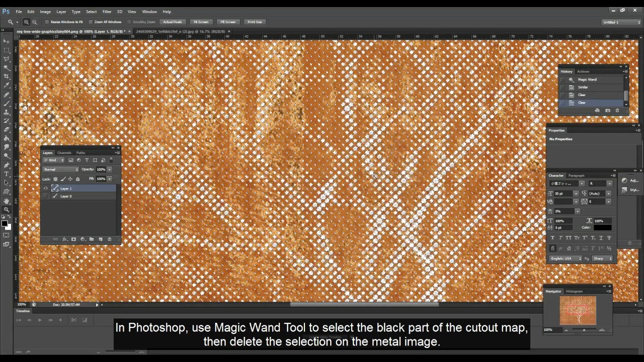This screenshot has width=644, height=362.
Task: Click the Fit Screen button
Action: pos(201,22)
